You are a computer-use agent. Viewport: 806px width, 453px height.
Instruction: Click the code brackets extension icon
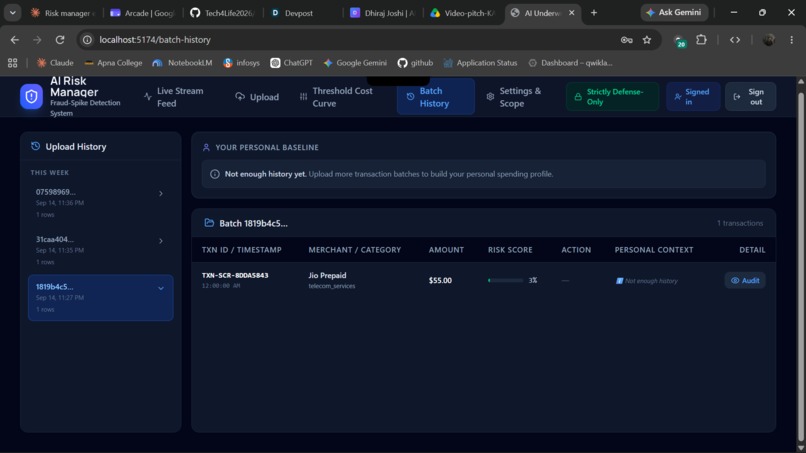[735, 40]
